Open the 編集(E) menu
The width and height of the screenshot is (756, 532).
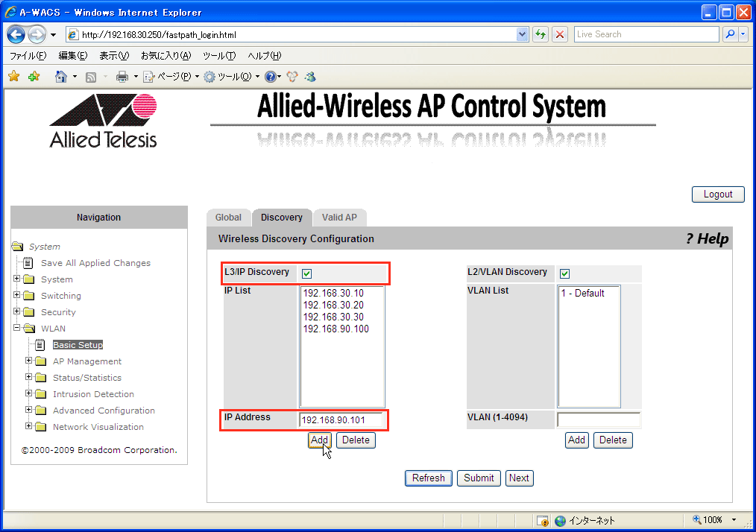click(73, 56)
